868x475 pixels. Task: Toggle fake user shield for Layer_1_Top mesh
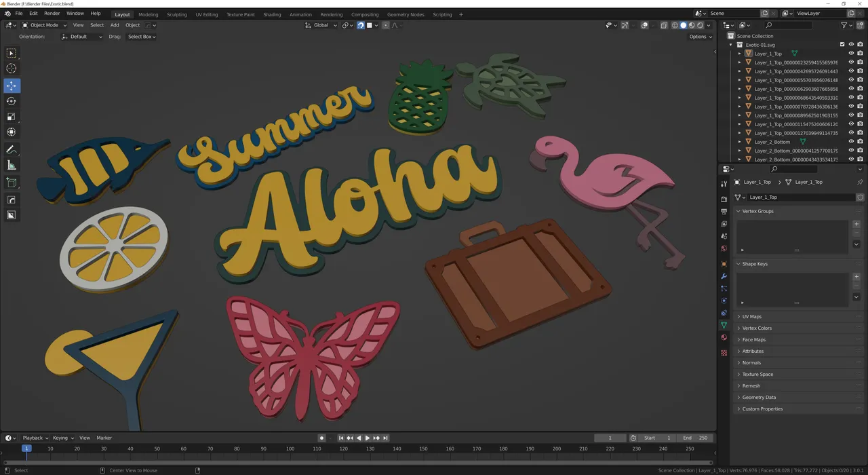pyautogui.click(x=860, y=197)
